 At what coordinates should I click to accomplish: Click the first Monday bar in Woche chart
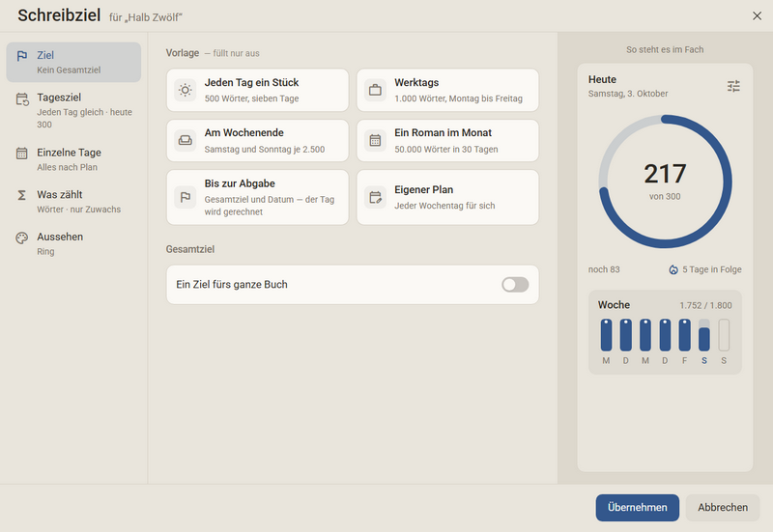pos(606,335)
